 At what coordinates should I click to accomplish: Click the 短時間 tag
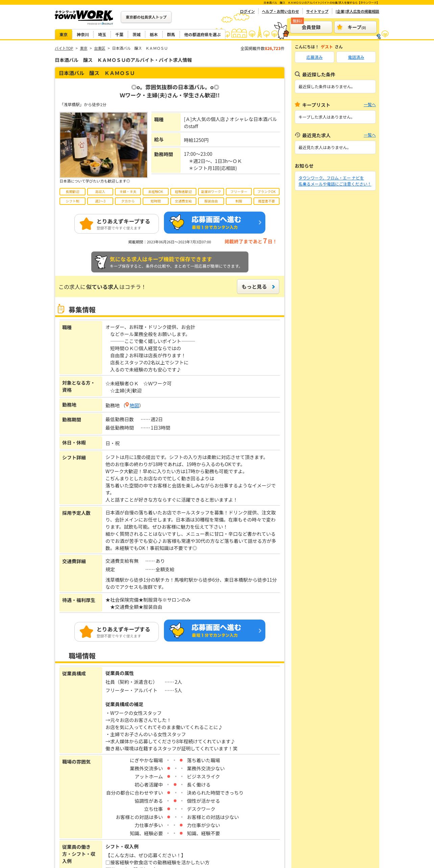pyautogui.click(x=155, y=201)
